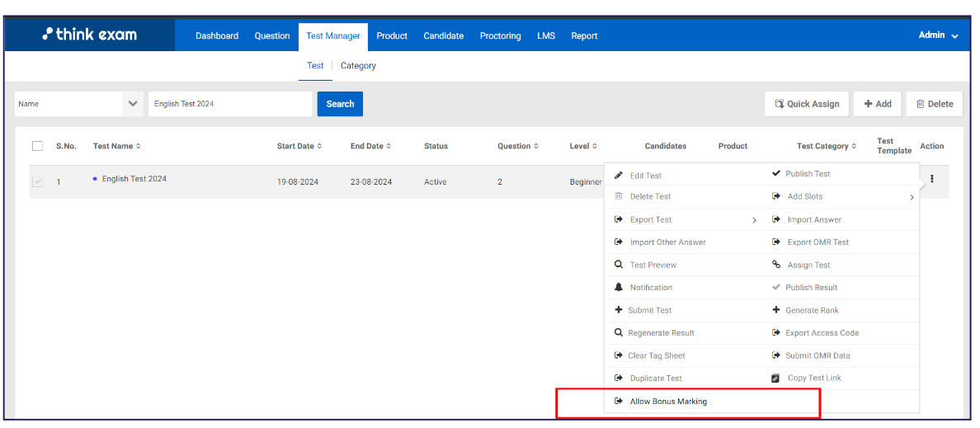Open the Name filter dropdown
The height and width of the screenshot is (428, 980).
[133, 104]
